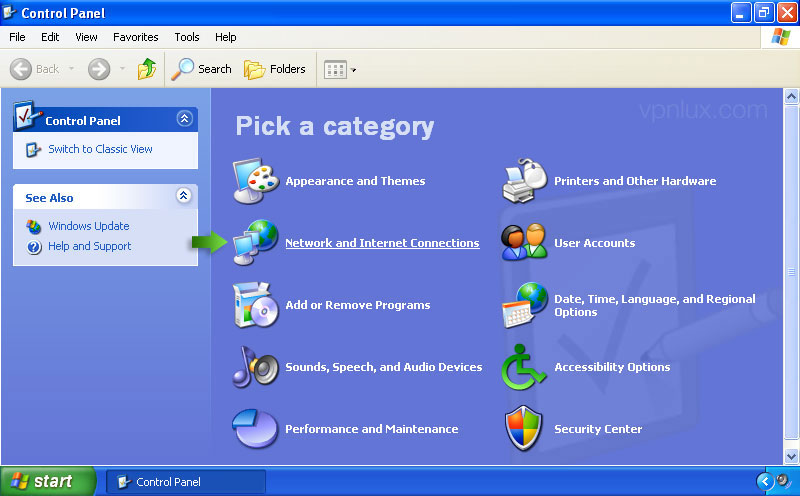Click the Start button
800x496 pixels.
(47, 481)
